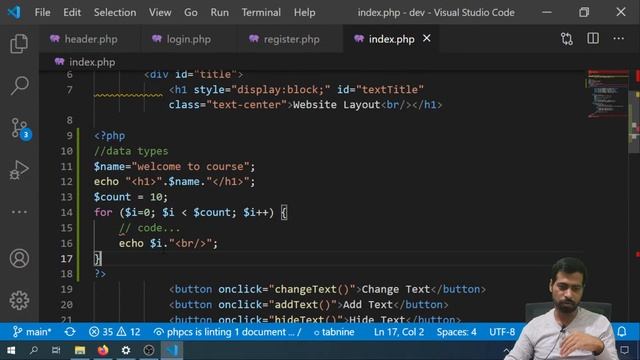Image resolution: width=640 pixels, height=360 pixels.
Task: Open the OBS icon on taskbar
Action: pos(149,350)
